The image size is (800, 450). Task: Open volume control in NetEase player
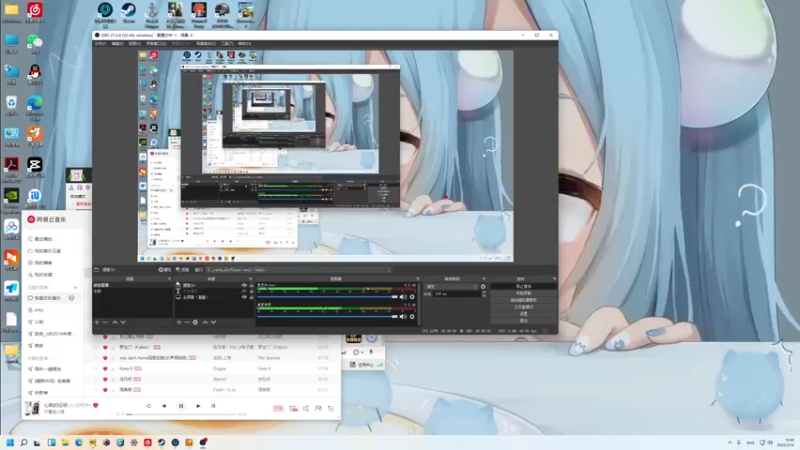pos(306,408)
